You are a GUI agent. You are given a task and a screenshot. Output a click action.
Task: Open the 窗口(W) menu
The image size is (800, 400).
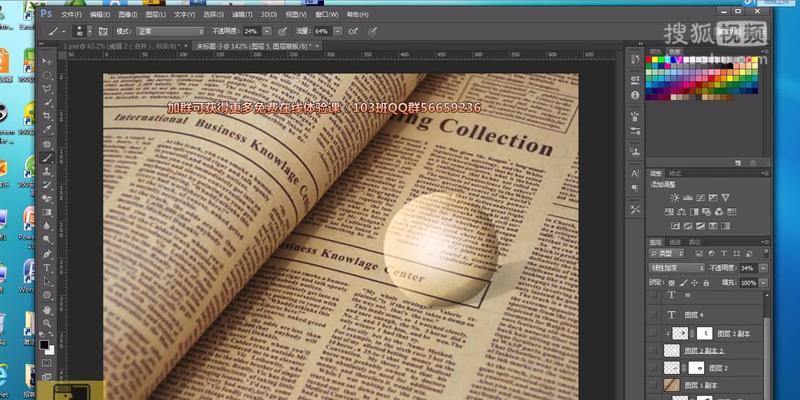point(327,14)
